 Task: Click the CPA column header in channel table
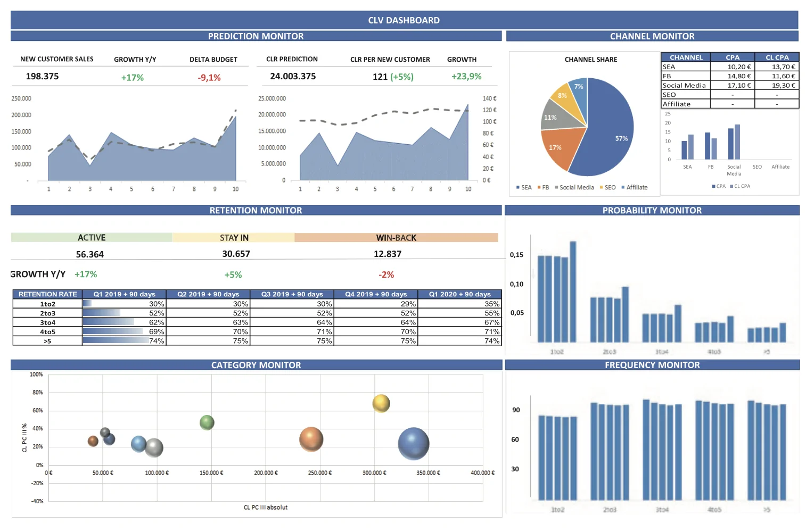pyautogui.click(x=733, y=57)
